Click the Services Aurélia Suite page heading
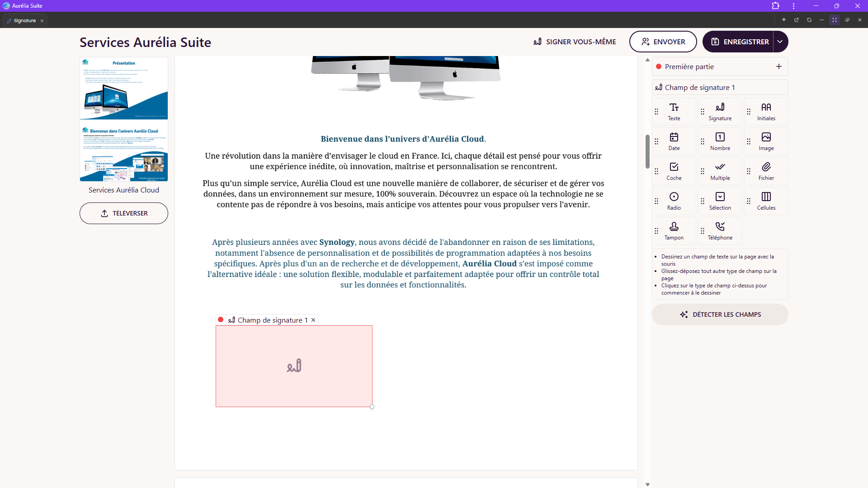The height and width of the screenshot is (488, 868). coord(146,42)
